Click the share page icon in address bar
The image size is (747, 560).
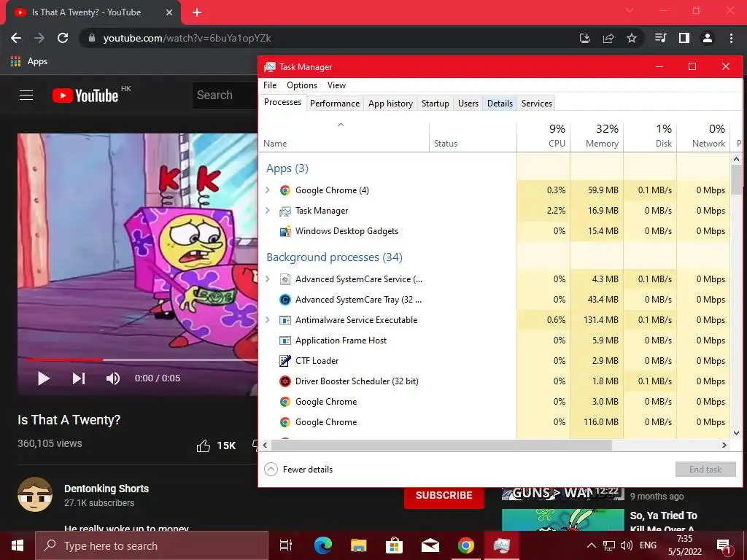point(608,38)
